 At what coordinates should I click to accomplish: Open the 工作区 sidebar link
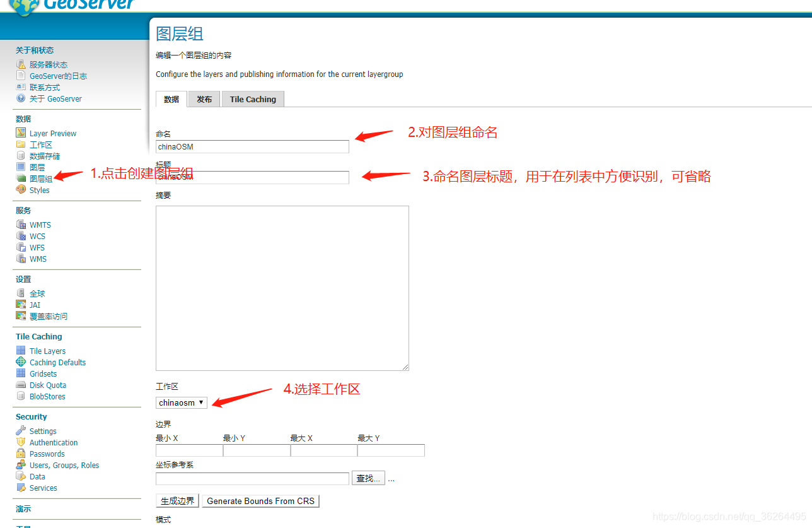41,144
